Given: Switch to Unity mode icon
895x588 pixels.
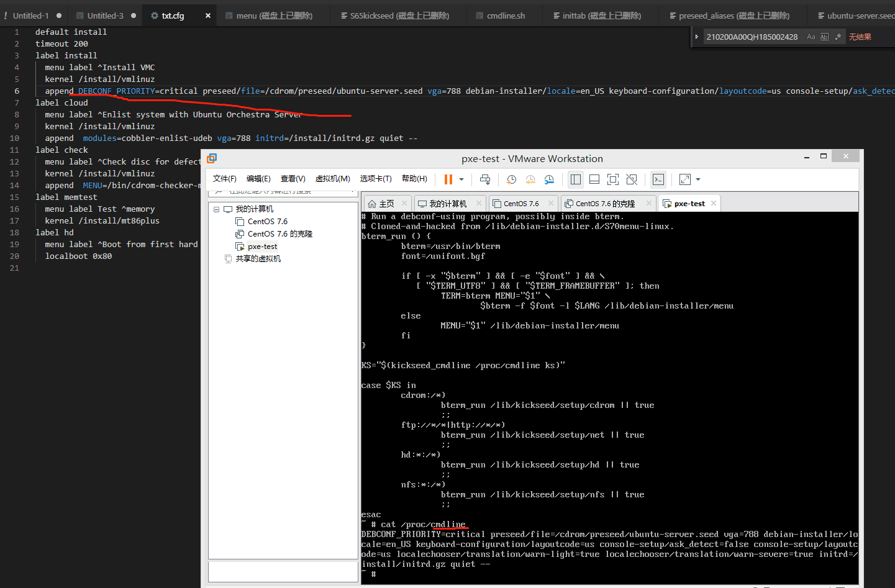Looking at the screenshot, I should (632, 179).
